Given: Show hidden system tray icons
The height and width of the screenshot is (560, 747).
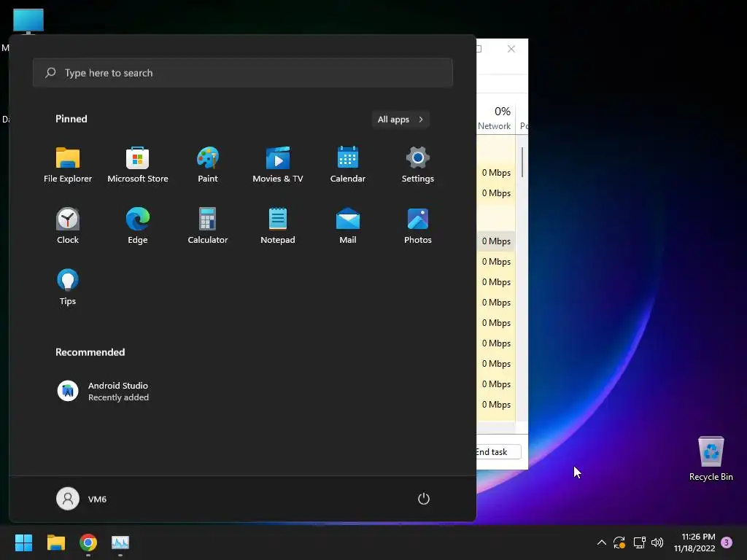Looking at the screenshot, I should [x=602, y=542].
